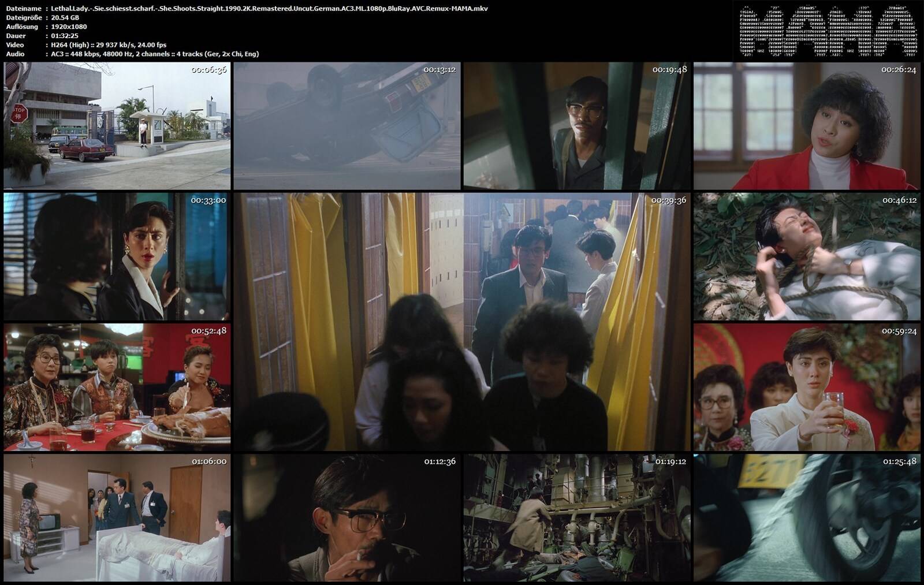924x585 pixels.
Task: Open the hospital room thumbnail at 01:06:00
Action: pos(117,518)
